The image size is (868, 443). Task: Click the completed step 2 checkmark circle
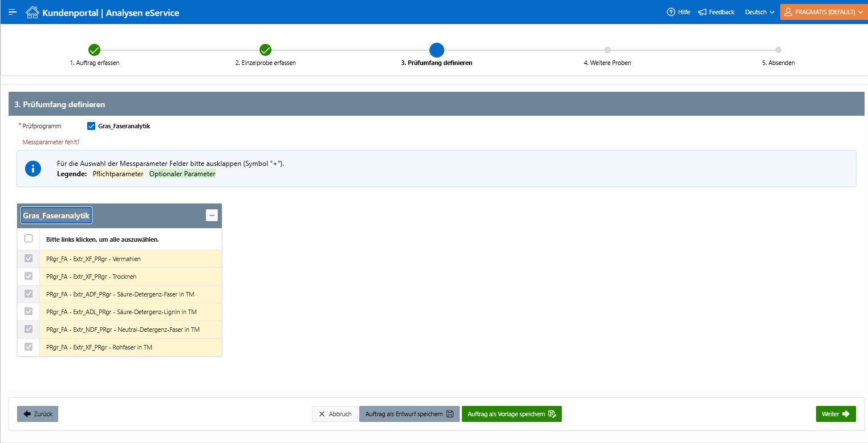tap(265, 50)
